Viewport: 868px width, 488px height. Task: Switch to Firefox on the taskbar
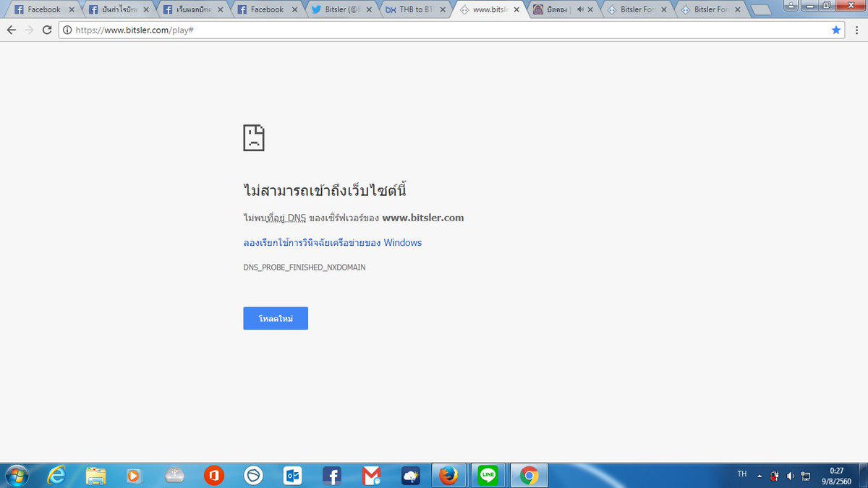point(449,475)
